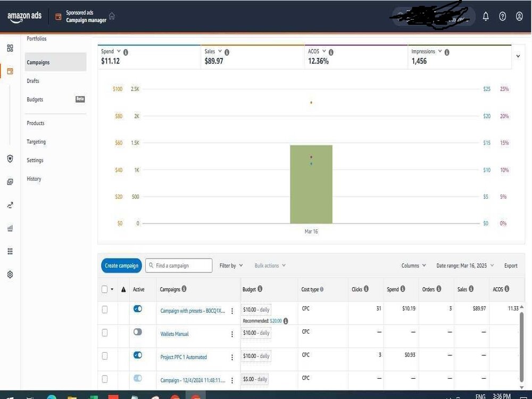
Task: Open the Project PPC 1 Automated link
Action: tap(184, 357)
